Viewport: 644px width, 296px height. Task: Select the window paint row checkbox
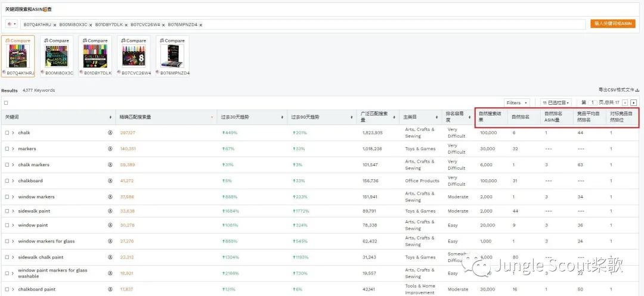click(x=7, y=225)
